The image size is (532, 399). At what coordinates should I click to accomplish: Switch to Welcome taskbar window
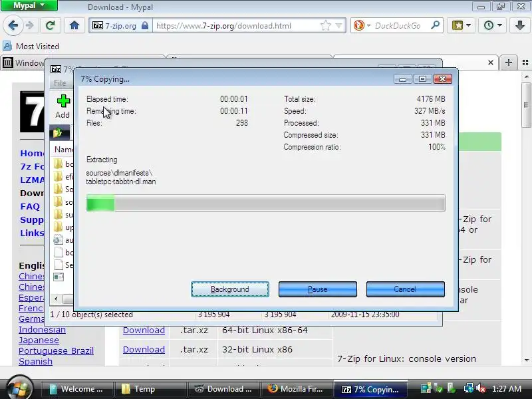(x=77, y=389)
